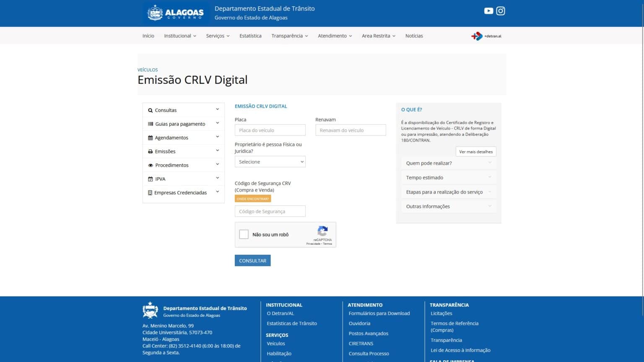Check the Não sou um robô checkbox
This screenshot has height=362, width=644.
[x=244, y=234]
